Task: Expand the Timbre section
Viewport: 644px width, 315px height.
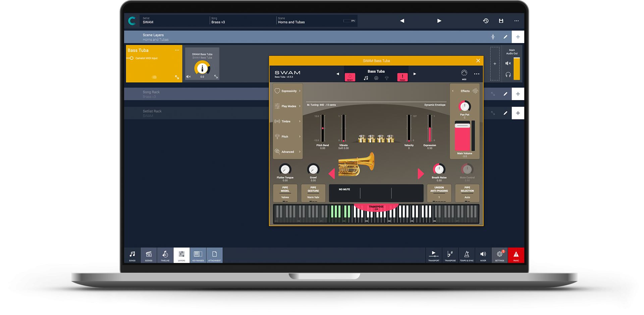Action: tap(288, 121)
